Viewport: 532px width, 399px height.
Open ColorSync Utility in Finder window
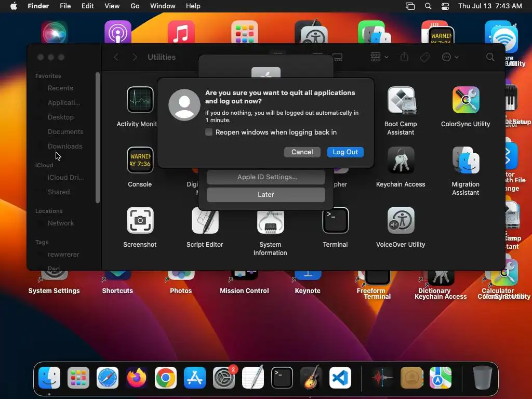coord(465,100)
